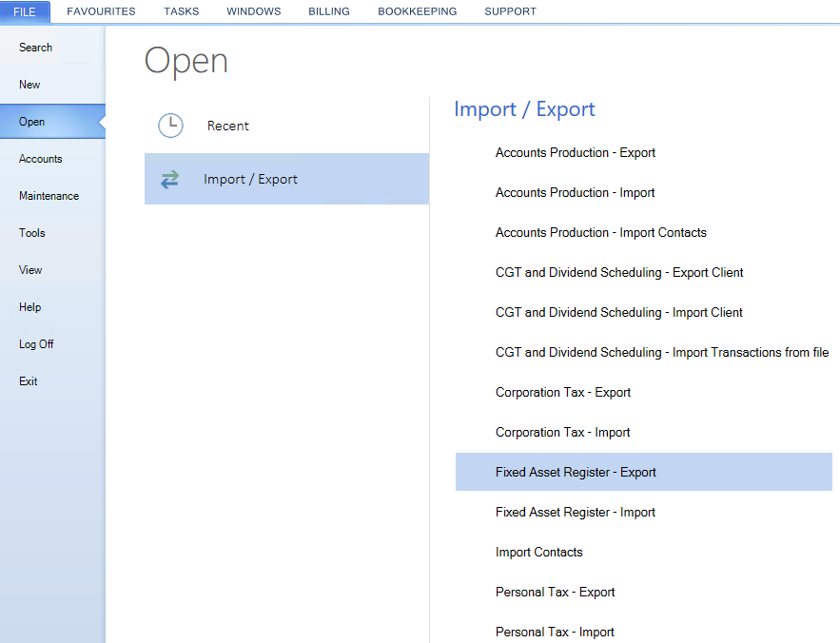
Task: Click the Import / Export arrows icon
Action: (170, 179)
